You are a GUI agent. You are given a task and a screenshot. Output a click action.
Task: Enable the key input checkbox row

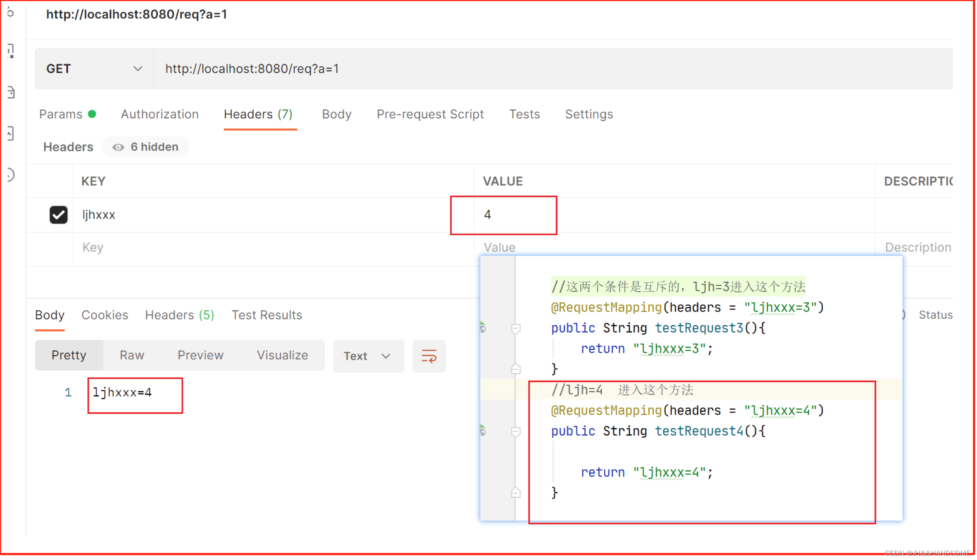pos(59,215)
